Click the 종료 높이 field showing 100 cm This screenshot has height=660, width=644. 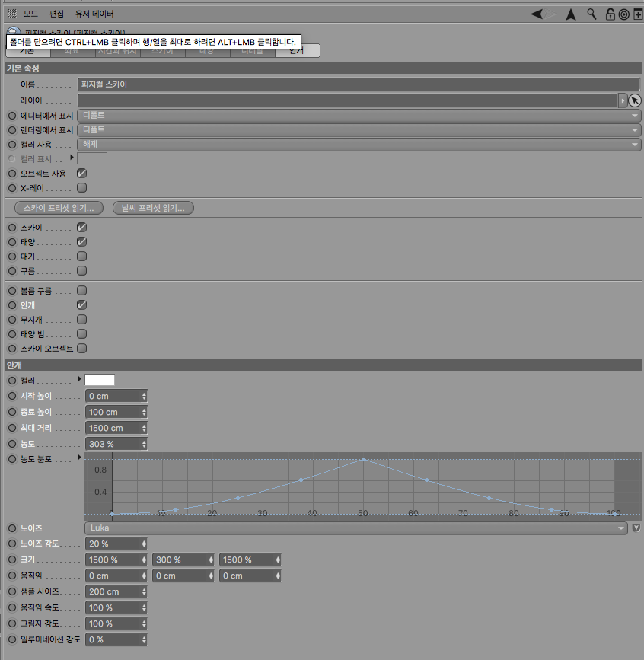(x=116, y=412)
